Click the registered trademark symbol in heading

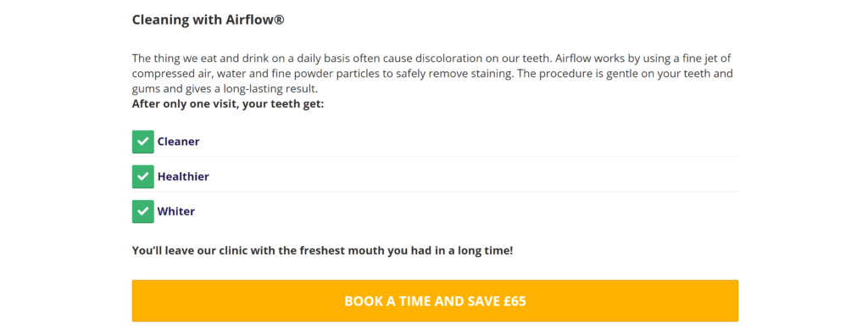[279, 20]
